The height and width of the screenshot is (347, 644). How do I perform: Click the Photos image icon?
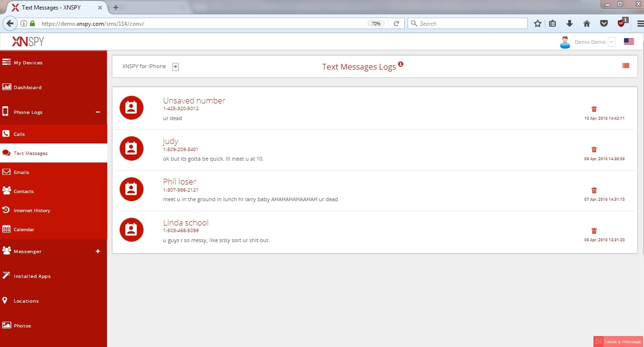6,325
